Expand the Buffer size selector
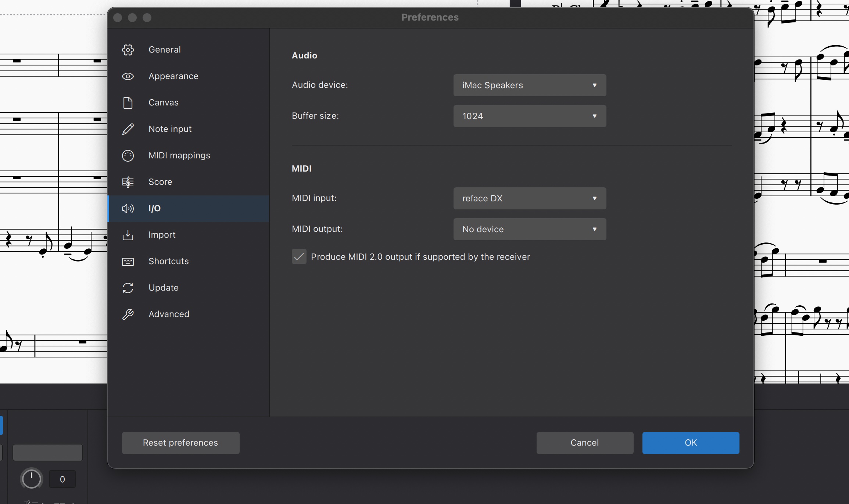This screenshot has height=504, width=849. pos(529,116)
